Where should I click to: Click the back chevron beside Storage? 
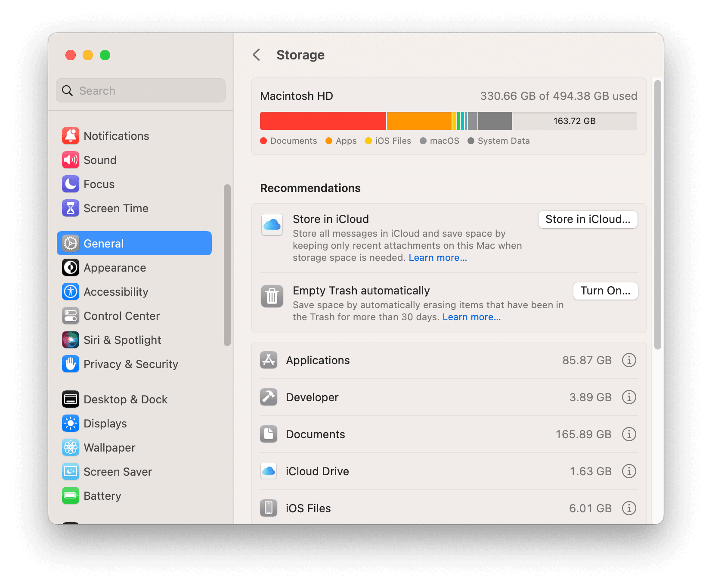pyautogui.click(x=257, y=55)
